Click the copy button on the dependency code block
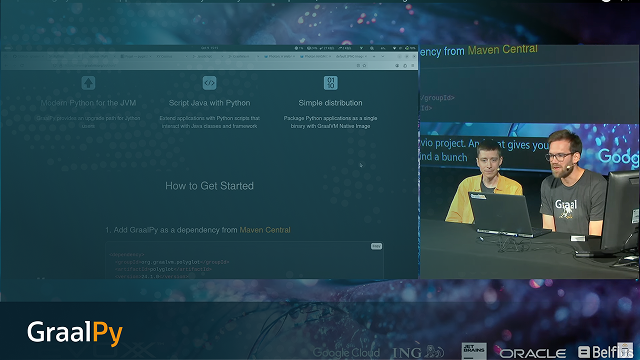640x360 pixels. (376, 246)
